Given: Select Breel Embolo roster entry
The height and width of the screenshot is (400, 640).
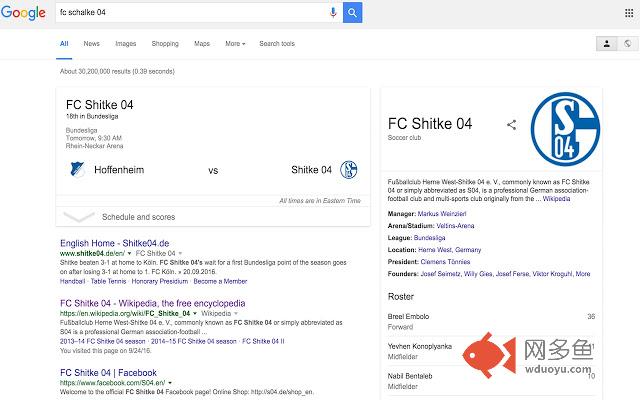Looking at the screenshot, I should pos(410,316).
